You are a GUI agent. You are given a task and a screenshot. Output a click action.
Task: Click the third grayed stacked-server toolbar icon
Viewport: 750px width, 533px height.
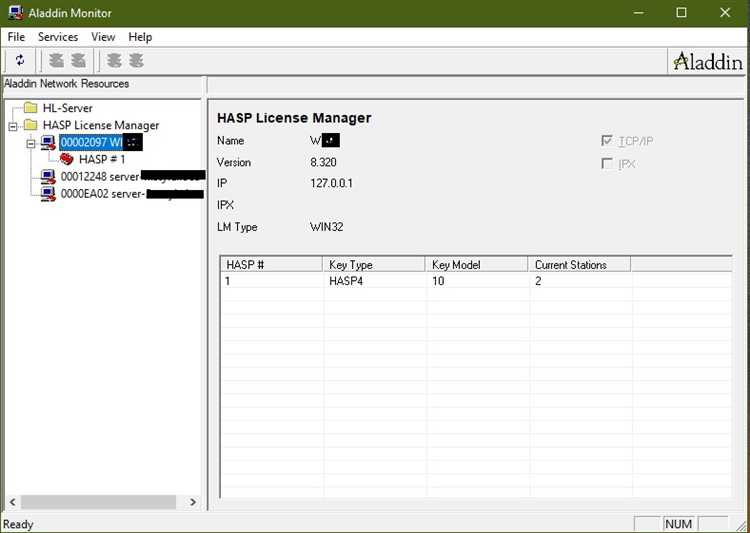[x=114, y=60]
